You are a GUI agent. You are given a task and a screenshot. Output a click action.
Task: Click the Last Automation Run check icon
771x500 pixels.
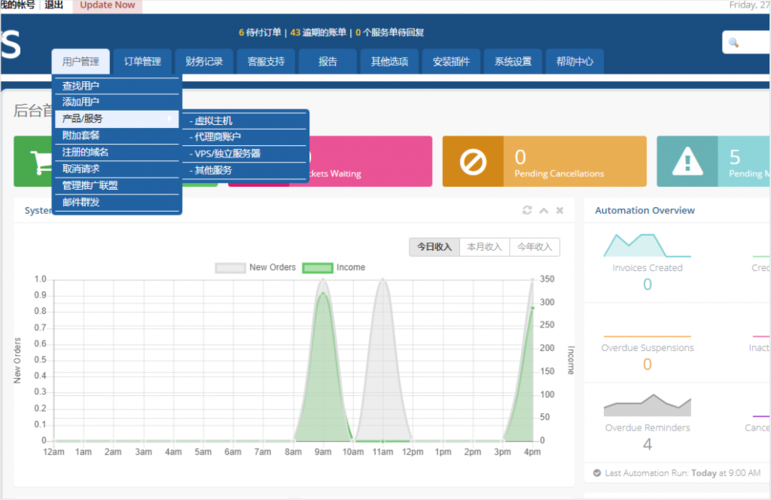point(597,473)
